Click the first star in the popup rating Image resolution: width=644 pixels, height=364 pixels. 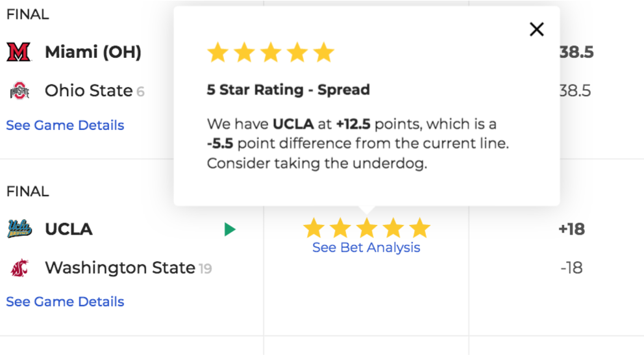pyautogui.click(x=217, y=52)
